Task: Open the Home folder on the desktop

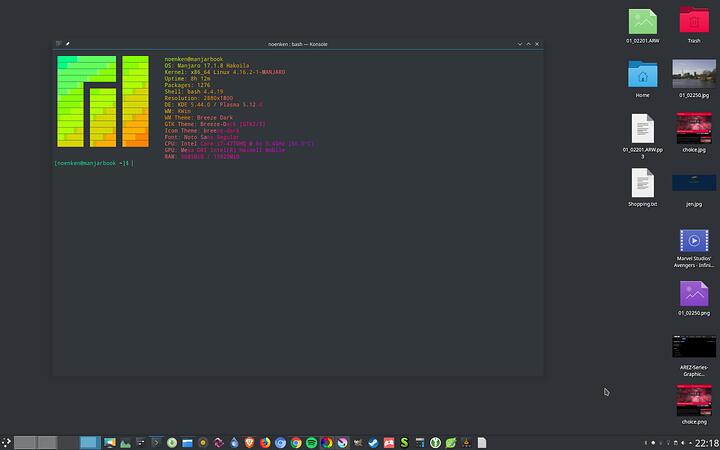Action: pos(642,79)
